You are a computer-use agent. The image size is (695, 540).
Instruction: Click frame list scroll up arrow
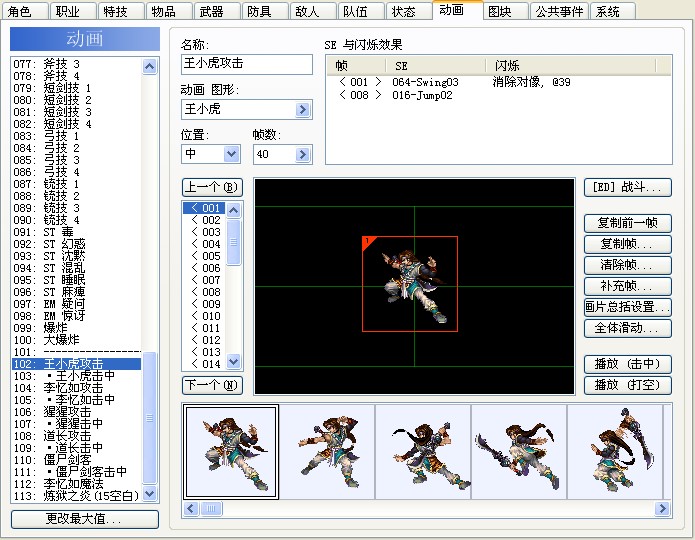[234, 210]
